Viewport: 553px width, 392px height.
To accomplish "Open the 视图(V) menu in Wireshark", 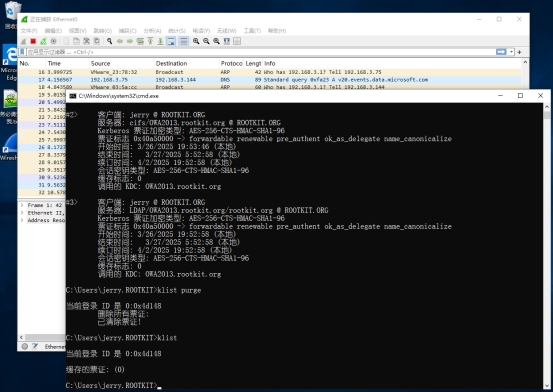I will 78,31.
